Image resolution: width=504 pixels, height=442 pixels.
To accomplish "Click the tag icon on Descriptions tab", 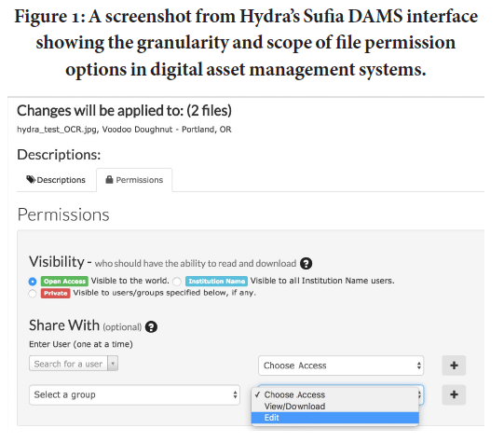I will [x=31, y=179].
